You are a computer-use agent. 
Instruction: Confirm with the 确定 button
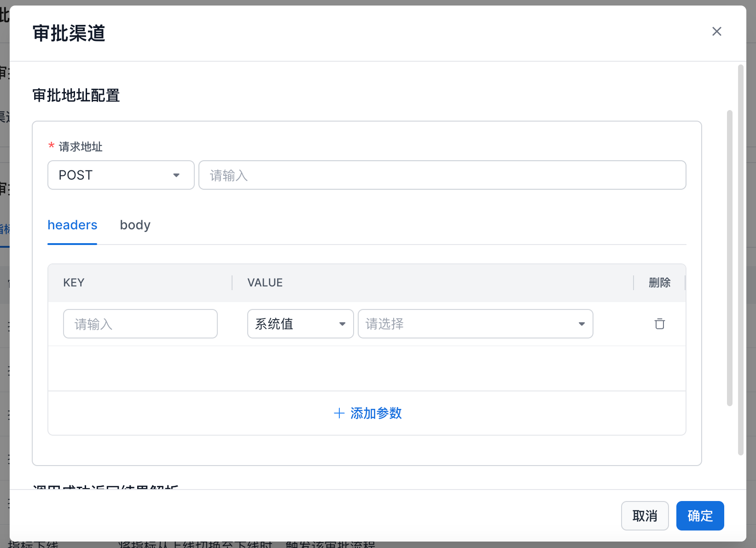pyautogui.click(x=699, y=516)
